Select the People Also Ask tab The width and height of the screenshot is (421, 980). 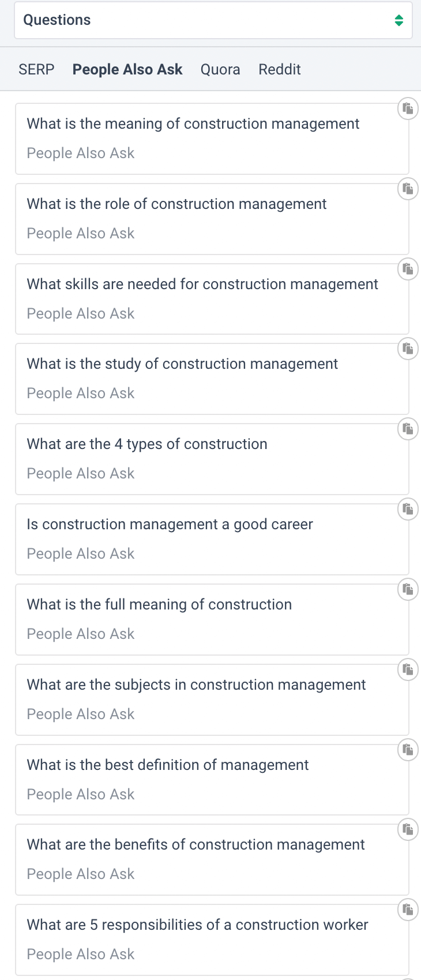pyautogui.click(x=127, y=69)
